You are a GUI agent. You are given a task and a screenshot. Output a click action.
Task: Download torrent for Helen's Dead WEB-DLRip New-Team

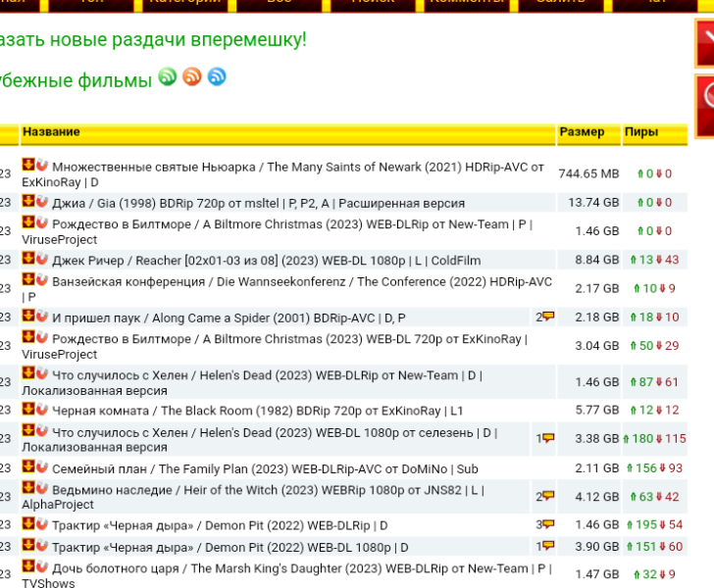click(x=28, y=372)
